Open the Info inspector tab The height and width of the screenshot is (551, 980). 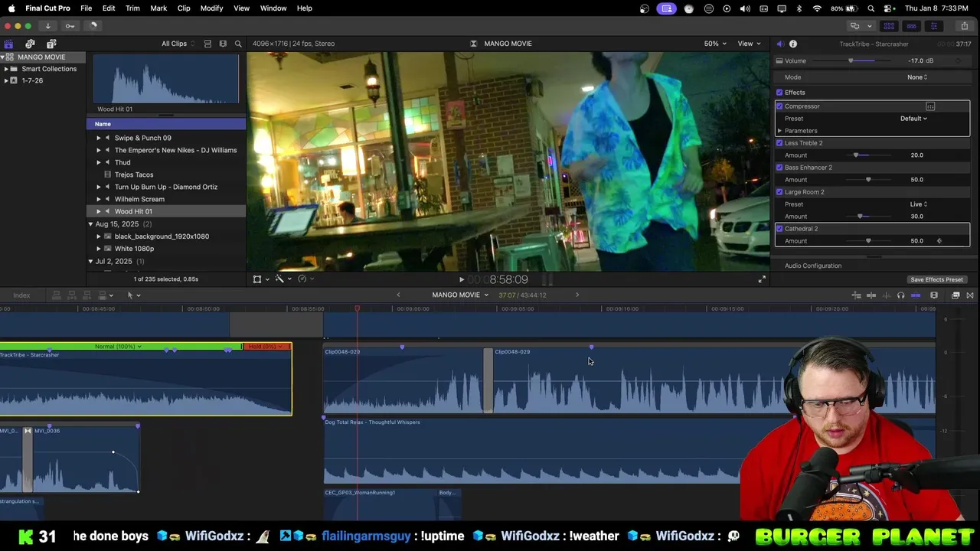tap(793, 44)
